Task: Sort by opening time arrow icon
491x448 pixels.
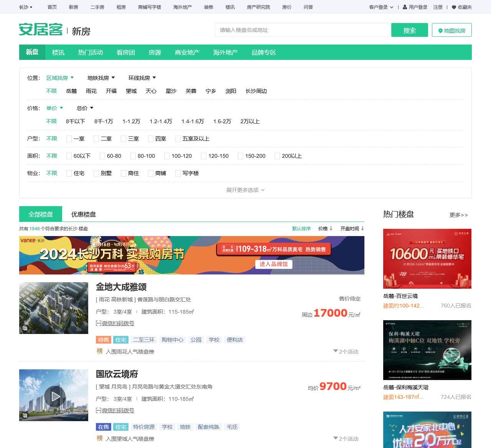Action: [362, 228]
